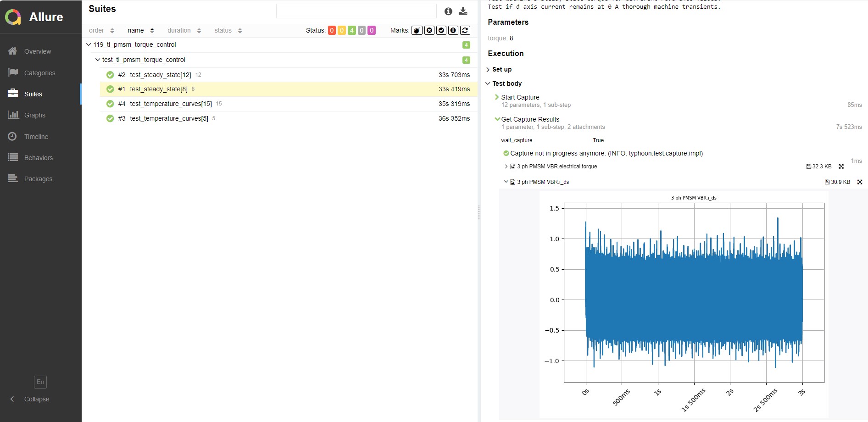The image size is (868, 422).
Task: Collapse the 119_ti_pmsm_torque_control suite
Action: click(89, 44)
